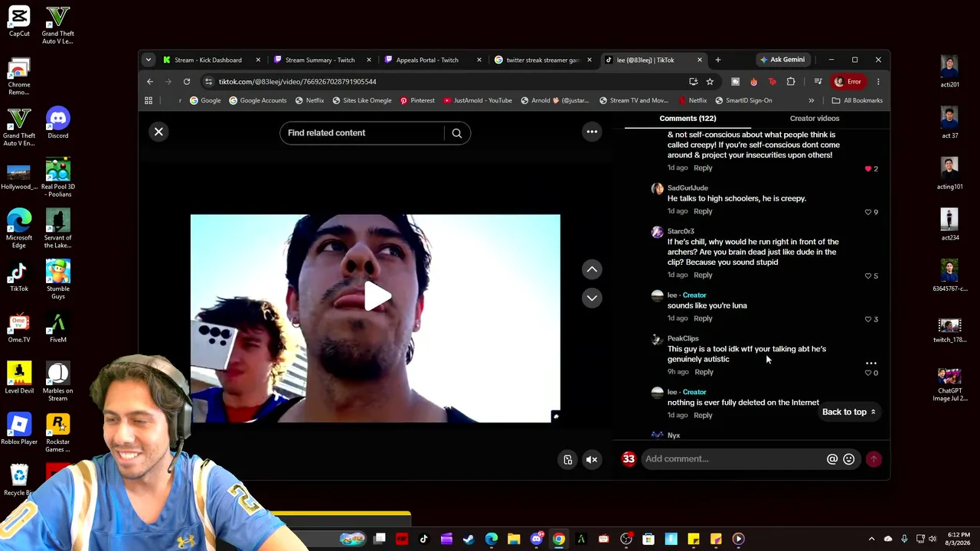Open the miniplayer icon below the video

(567, 459)
